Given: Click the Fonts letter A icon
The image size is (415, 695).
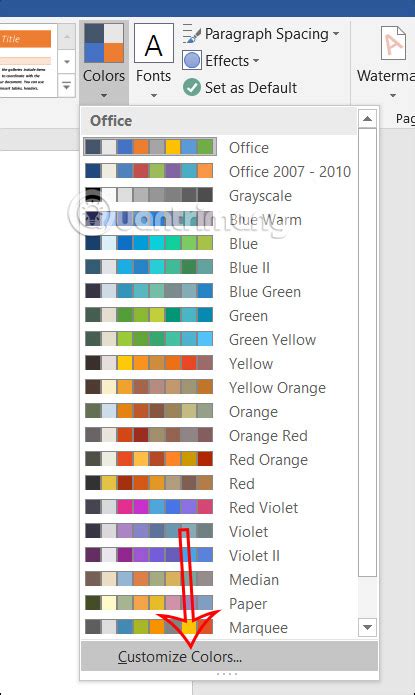Looking at the screenshot, I should [x=153, y=43].
